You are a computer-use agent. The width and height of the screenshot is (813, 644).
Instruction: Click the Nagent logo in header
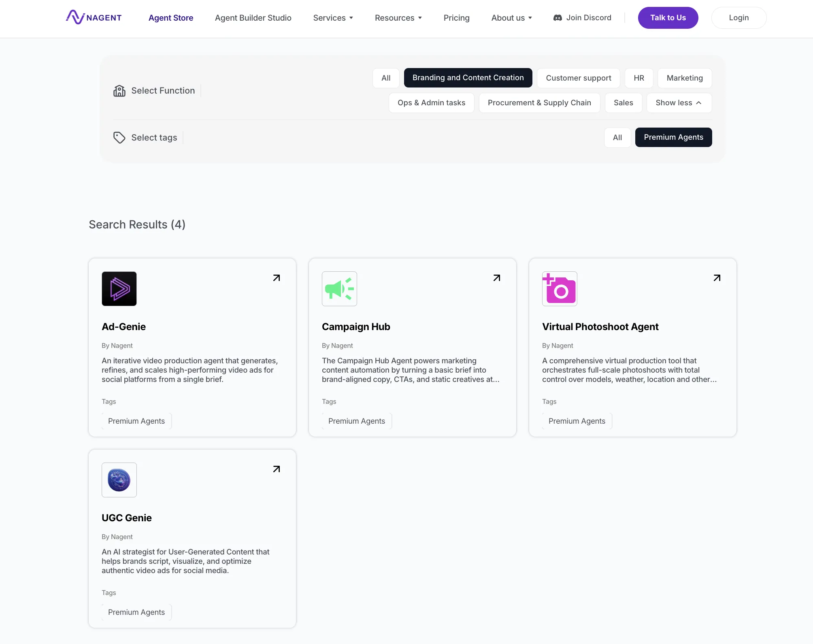(x=94, y=17)
